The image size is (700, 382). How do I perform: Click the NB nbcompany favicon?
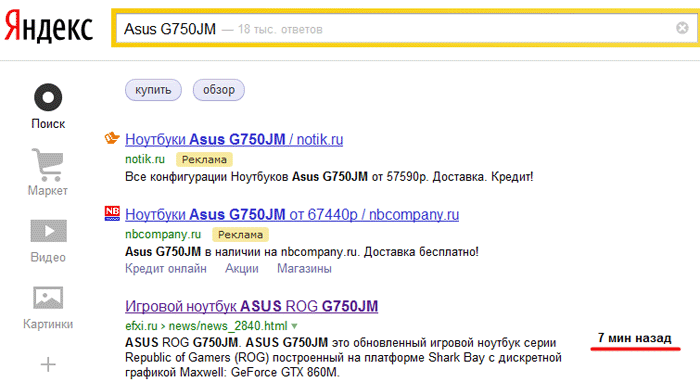coord(112,213)
